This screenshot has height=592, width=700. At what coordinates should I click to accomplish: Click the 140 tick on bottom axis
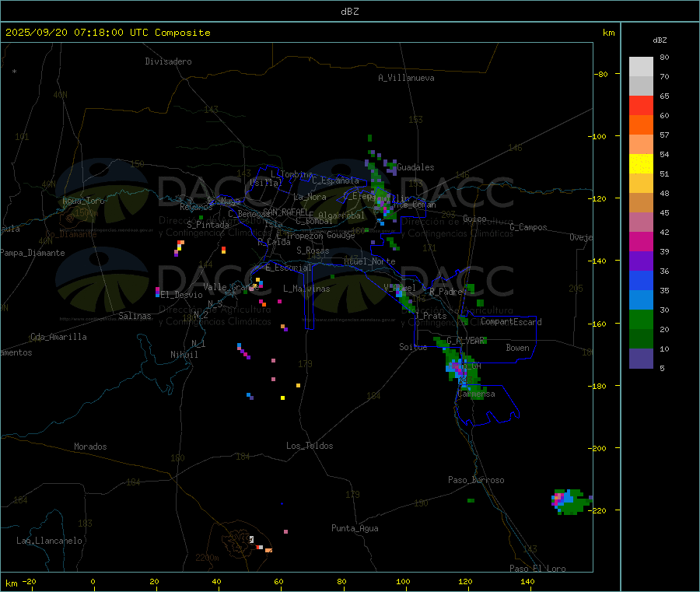pyautogui.click(x=527, y=582)
